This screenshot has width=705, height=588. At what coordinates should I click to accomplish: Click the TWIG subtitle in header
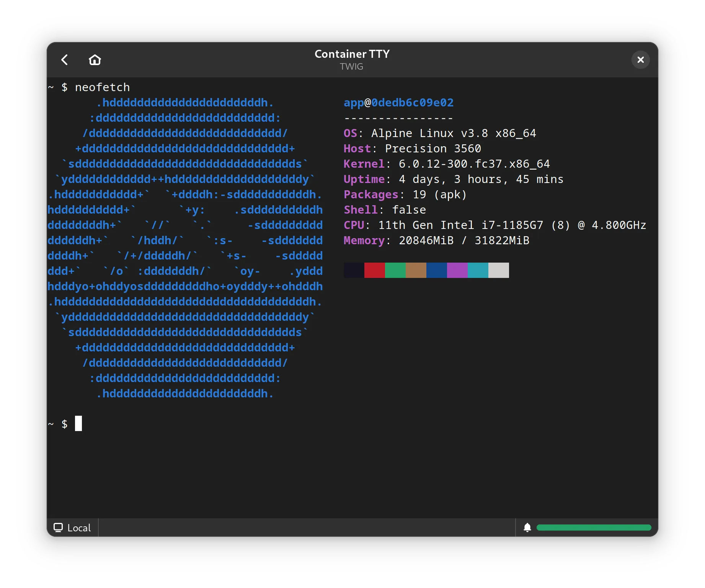351,67
